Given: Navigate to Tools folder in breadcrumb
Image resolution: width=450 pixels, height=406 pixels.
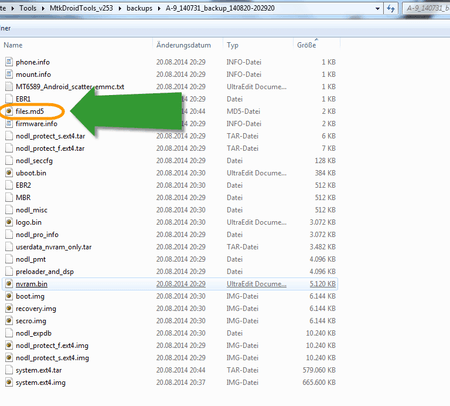Looking at the screenshot, I should 28,8.
